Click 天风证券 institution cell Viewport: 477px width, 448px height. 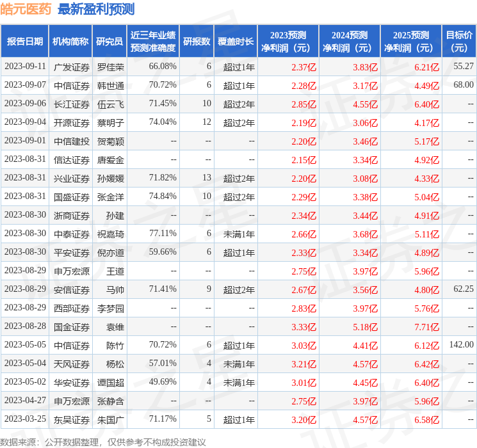pos(72,364)
